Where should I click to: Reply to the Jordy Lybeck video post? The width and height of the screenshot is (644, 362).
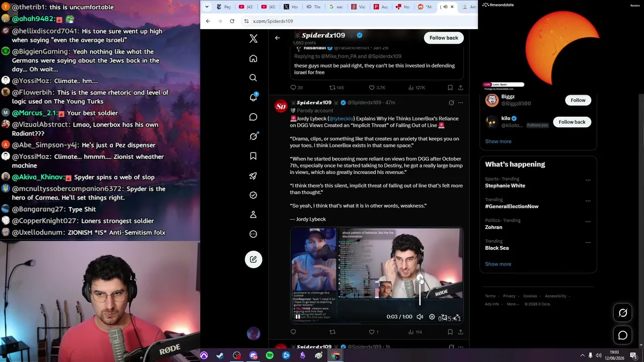click(293, 332)
